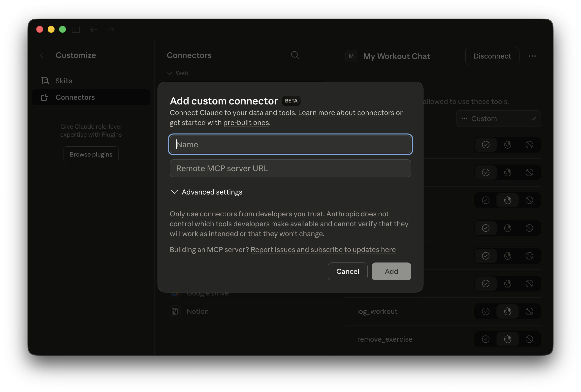Click the Skills scroll icon in sidebar
This screenshot has width=581, height=392.
(45, 81)
